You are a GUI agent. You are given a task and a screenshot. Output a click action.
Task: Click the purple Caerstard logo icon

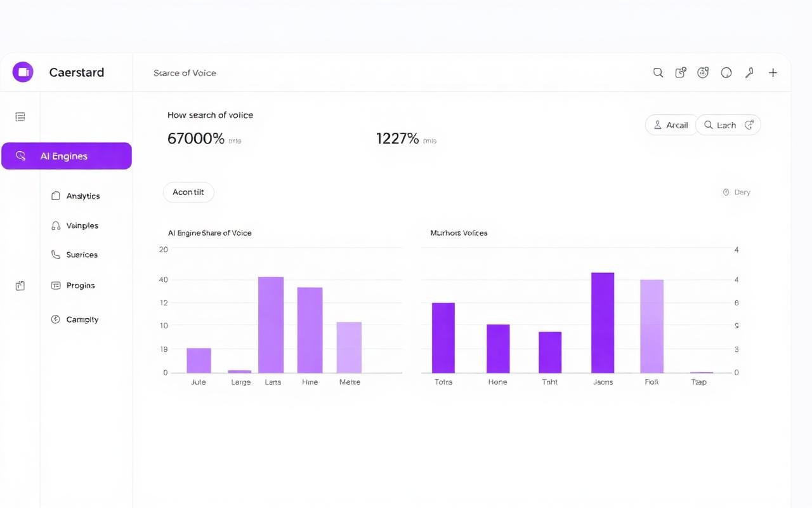(23, 72)
